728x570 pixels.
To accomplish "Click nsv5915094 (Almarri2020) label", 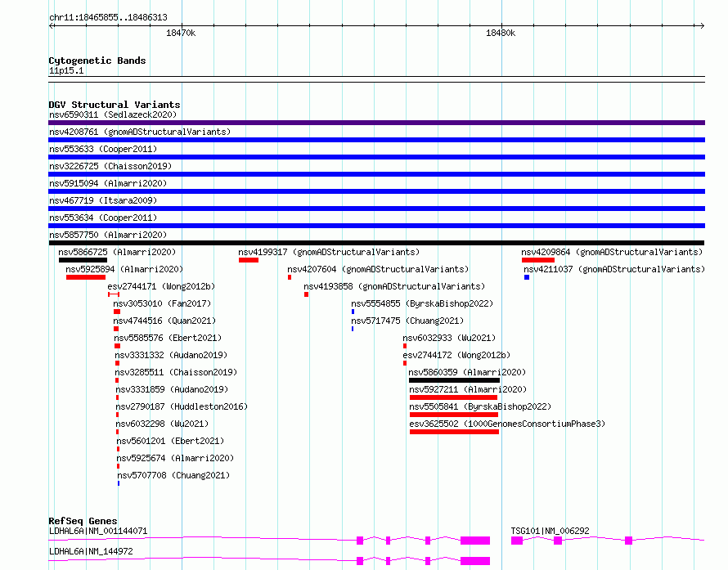I will click(108, 183).
